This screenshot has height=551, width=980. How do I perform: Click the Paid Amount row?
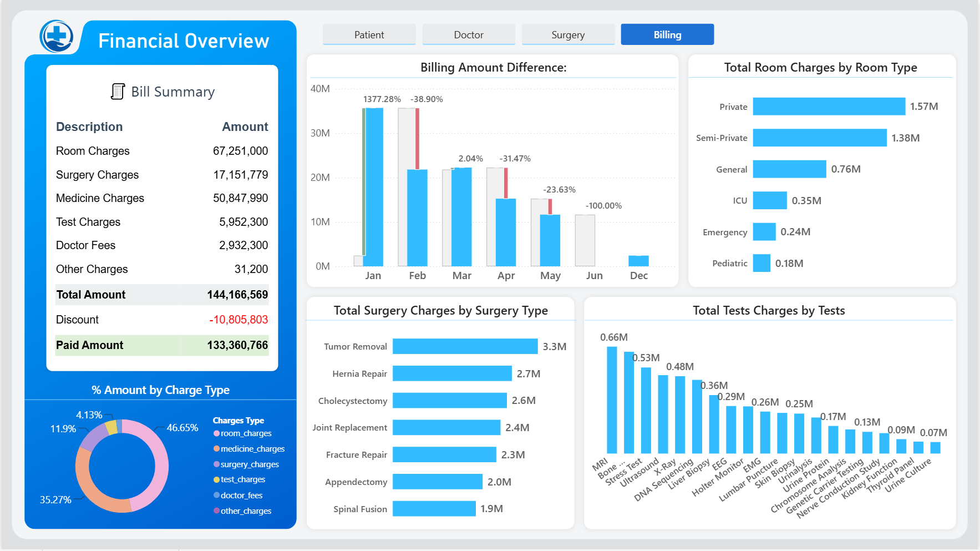(x=162, y=345)
